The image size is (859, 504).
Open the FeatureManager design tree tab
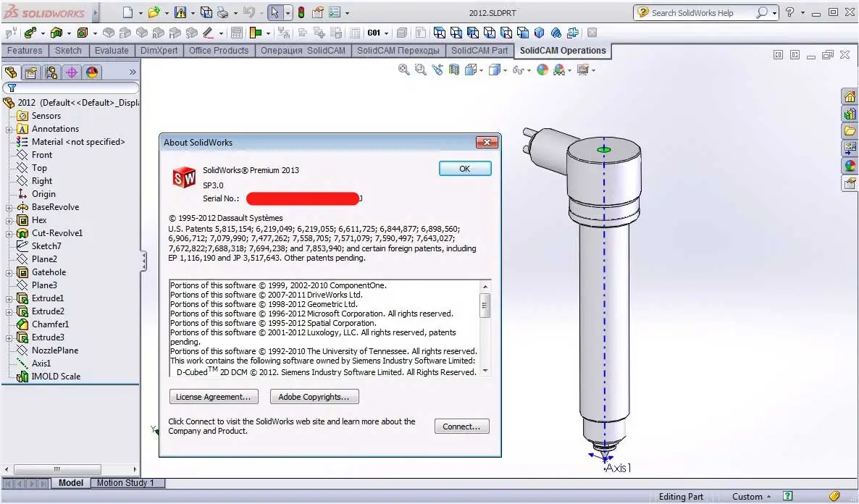11,72
